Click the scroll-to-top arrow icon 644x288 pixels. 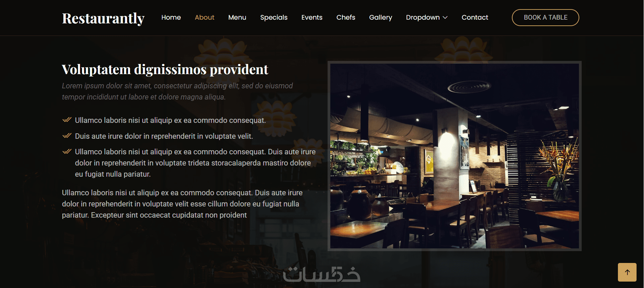[x=627, y=272]
